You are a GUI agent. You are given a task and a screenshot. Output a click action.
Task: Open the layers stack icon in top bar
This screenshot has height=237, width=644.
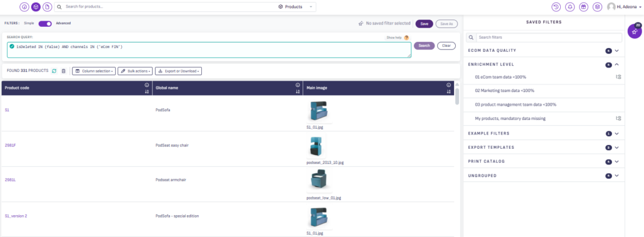tap(597, 7)
